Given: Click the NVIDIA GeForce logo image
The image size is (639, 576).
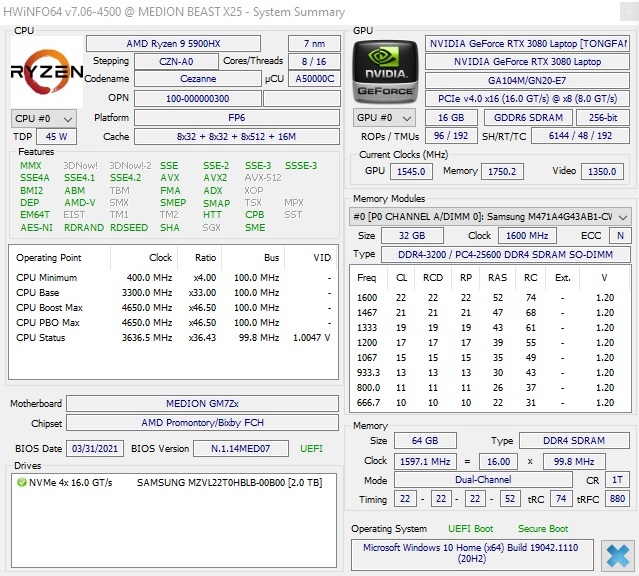Looking at the screenshot, I should [x=386, y=70].
